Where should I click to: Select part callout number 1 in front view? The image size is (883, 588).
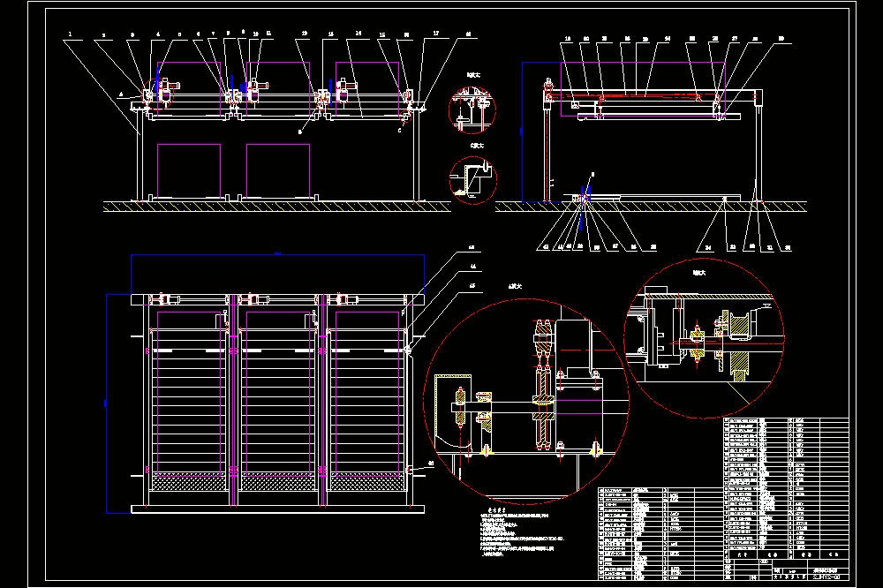pyautogui.click(x=70, y=34)
